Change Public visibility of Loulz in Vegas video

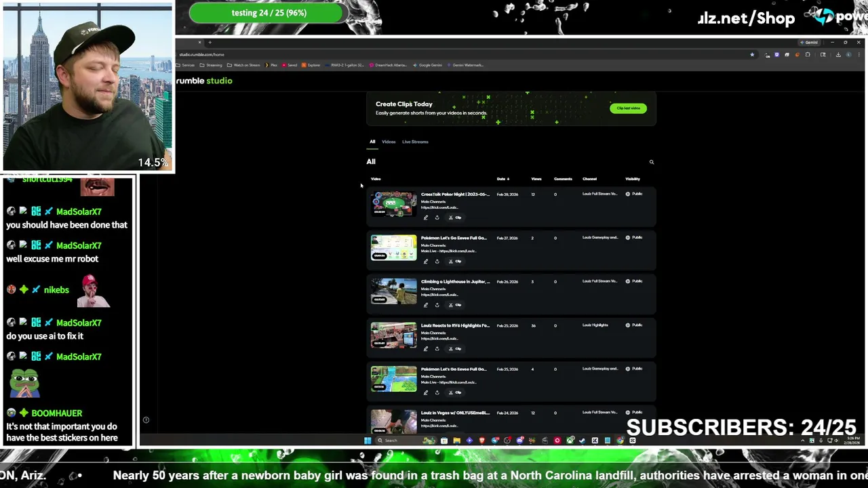(634, 412)
